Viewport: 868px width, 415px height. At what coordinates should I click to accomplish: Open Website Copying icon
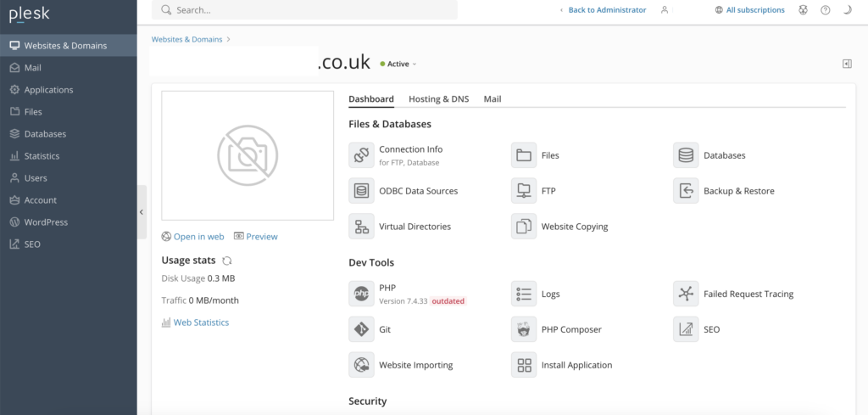pos(524,226)
